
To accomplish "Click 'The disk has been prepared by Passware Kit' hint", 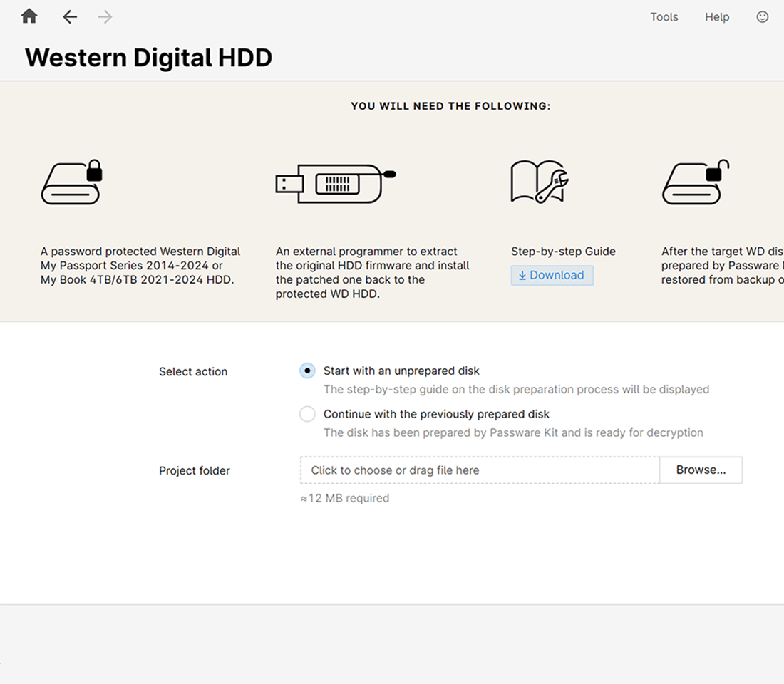I will click(513, 432).
